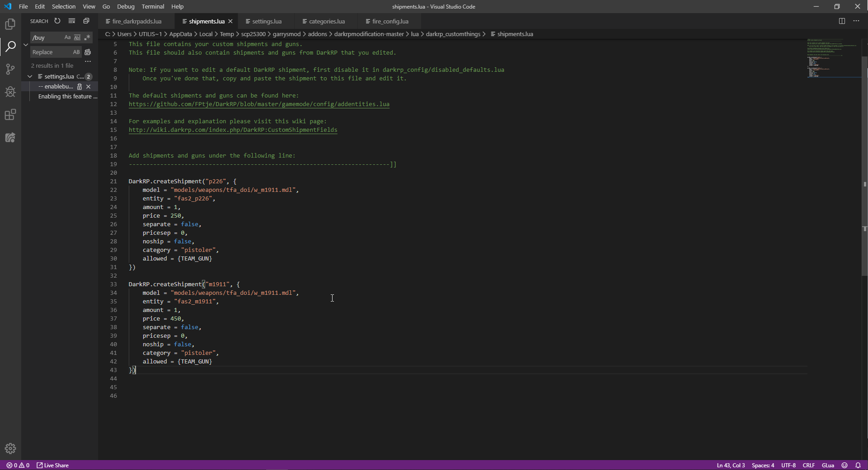This screenshot has width=868, height=470.
Task: Click the AppData breadcrumb segment
Action: tap(181, 34)
